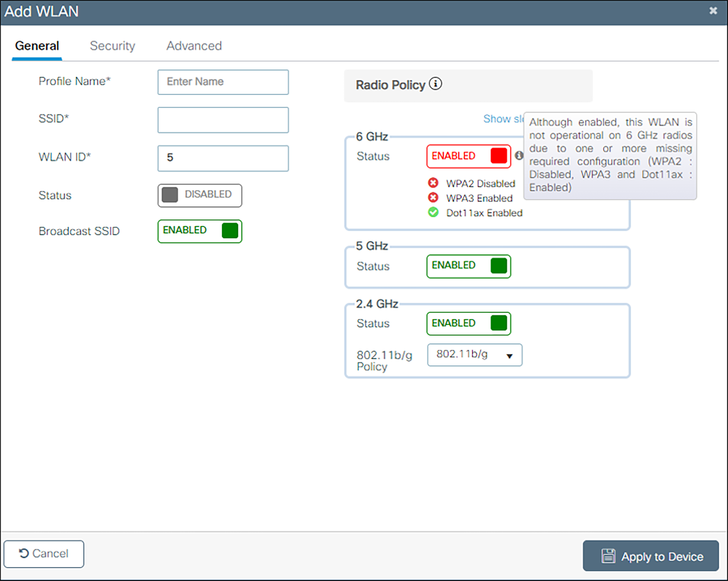Click the warning icon beside 6 GHz status
Image resolution: width=728 pixels, height=581 pixels.
(x=519, y=156)
